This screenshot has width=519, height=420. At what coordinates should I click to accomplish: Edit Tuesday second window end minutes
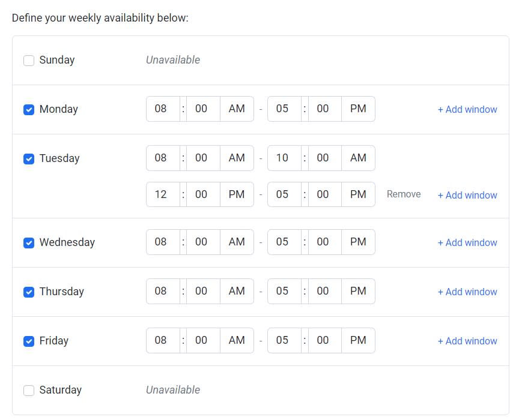[324, 194]
